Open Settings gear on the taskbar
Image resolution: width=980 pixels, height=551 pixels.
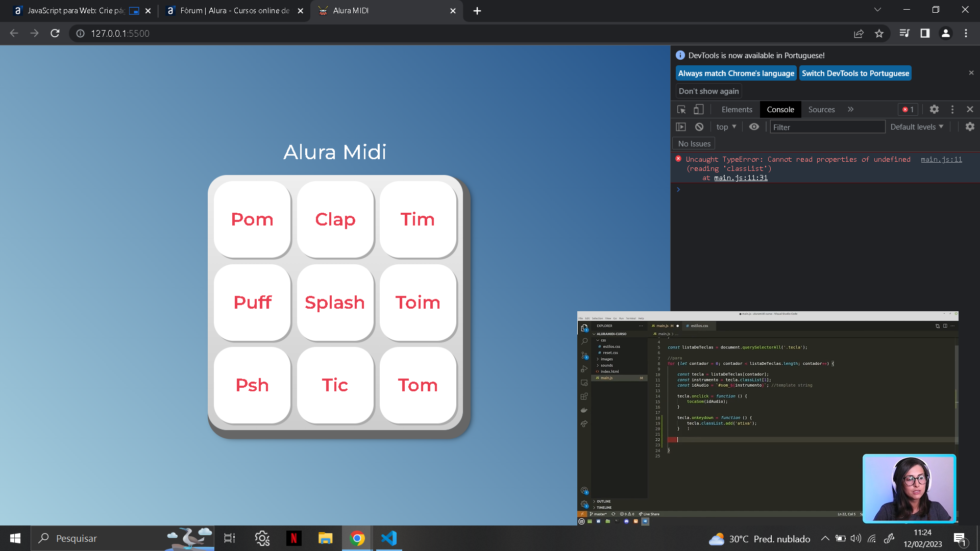pos(262,538)
